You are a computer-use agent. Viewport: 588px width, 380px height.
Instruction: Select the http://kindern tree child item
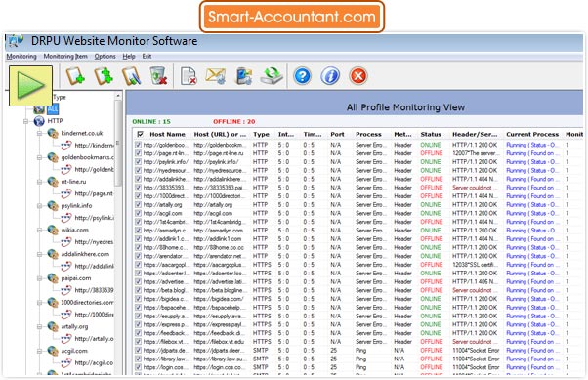[x=94, y=146]
